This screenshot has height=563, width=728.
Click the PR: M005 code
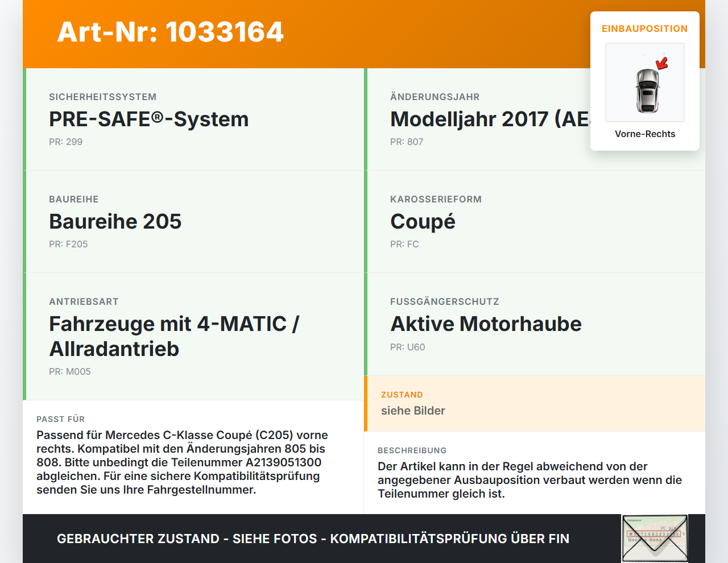click(70, 371)
